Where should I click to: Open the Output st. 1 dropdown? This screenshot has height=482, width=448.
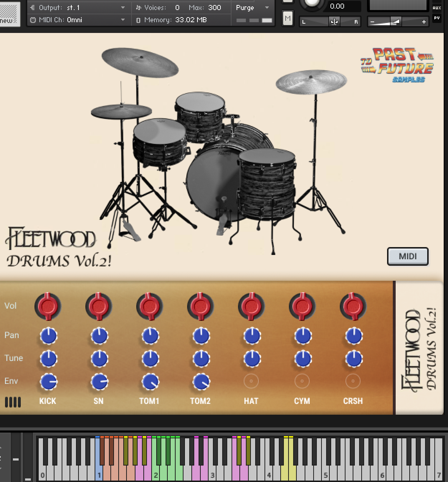77,8
